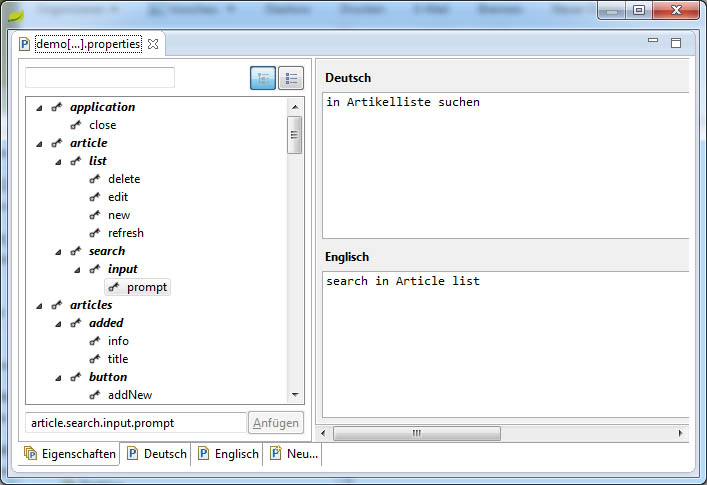Screen dimensions: 707x485
Task: Click the Englisch translation text area
Action: pyautogui.click(x=505, y=344)
